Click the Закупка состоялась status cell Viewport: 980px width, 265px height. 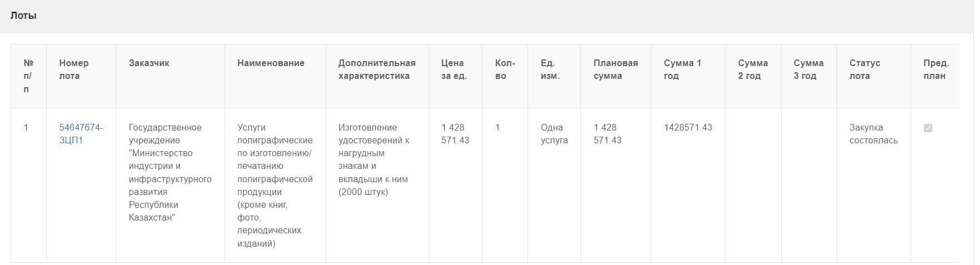pyautogui.click(x=873, y=134)
